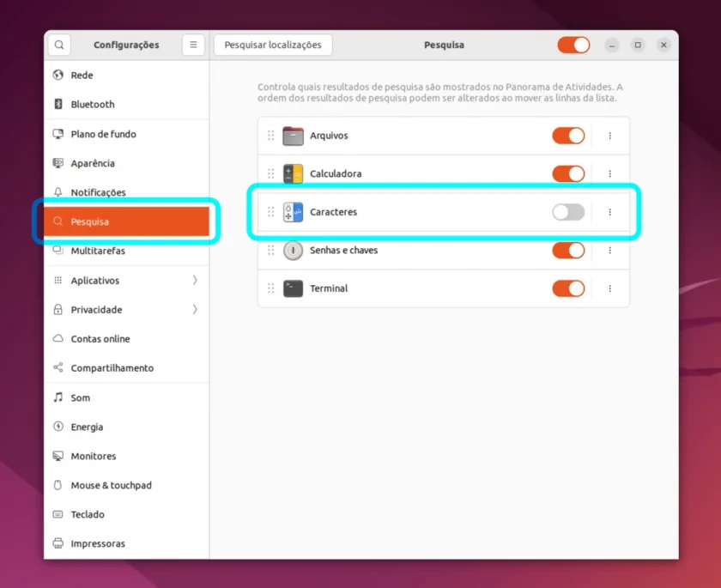Click the printer icon beside Impressoras
Viewport: 721px width, 588px height.
pos(58,543)
